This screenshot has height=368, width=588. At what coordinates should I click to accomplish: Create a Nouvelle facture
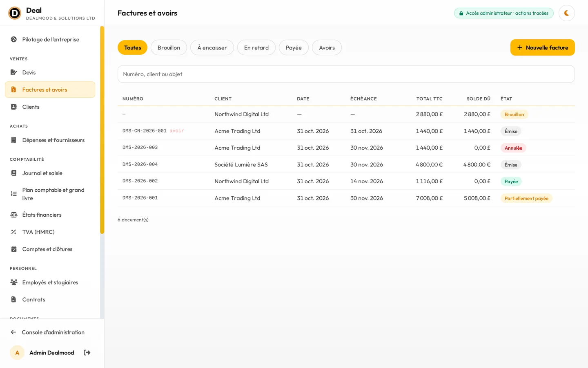(x=543, y=47)
